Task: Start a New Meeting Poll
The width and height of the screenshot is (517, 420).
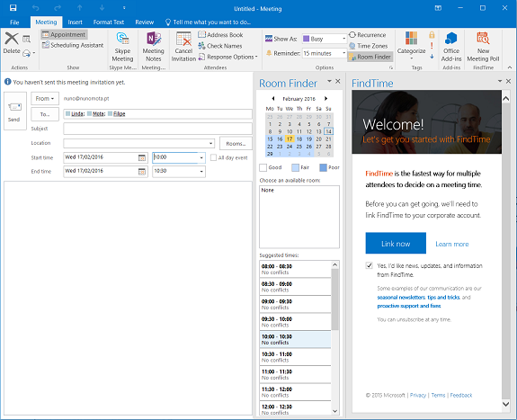Action: coord(483,47)
